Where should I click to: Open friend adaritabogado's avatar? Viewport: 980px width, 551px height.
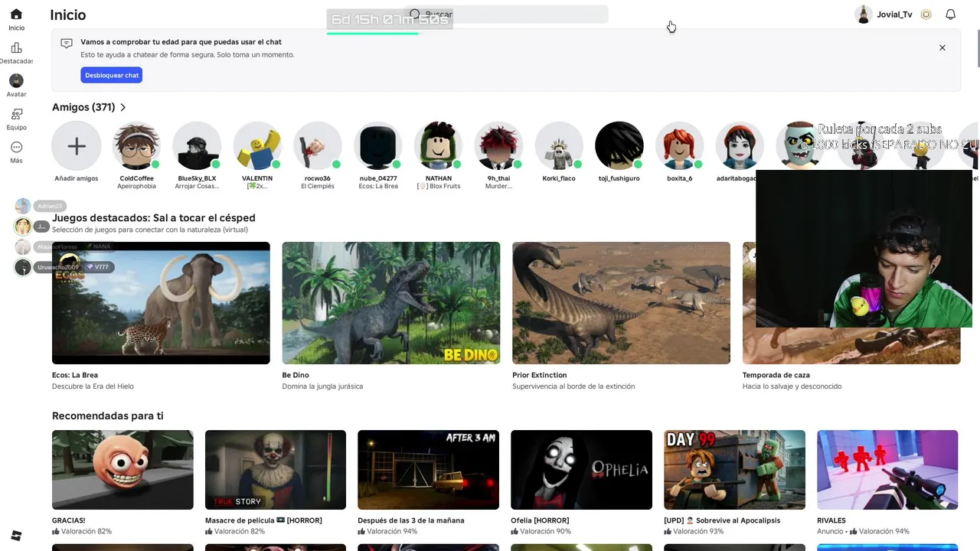[740, 145]
